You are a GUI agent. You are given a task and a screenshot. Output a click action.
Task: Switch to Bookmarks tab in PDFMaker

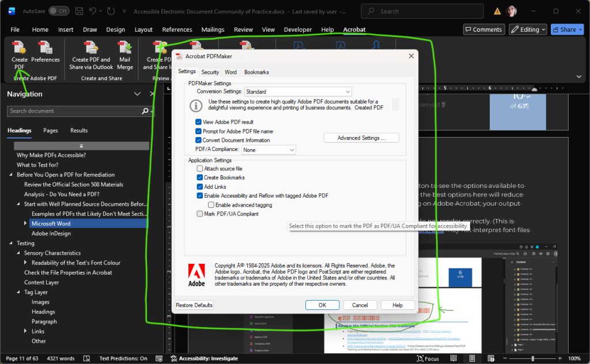coord(256,72)
